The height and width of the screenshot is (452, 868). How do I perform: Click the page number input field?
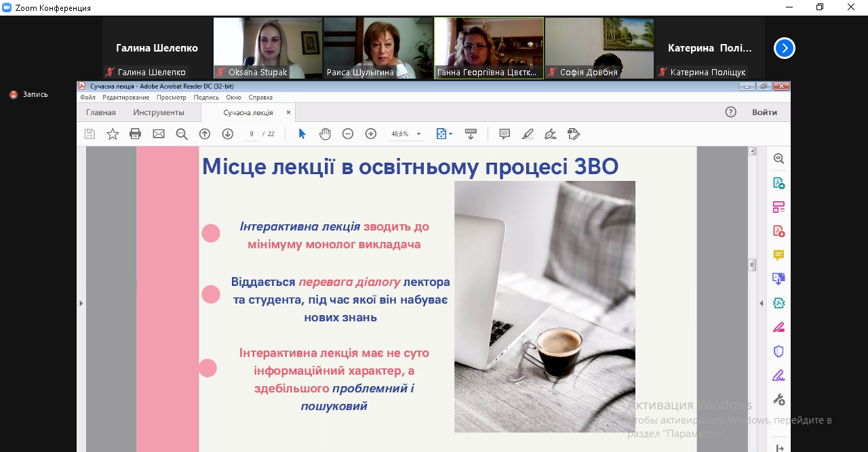[252, 134]
